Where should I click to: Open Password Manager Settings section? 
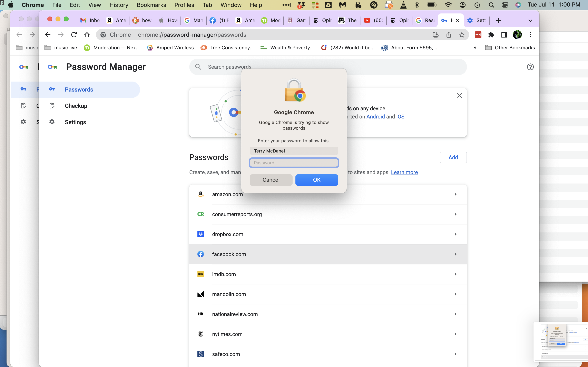point(75,122)
